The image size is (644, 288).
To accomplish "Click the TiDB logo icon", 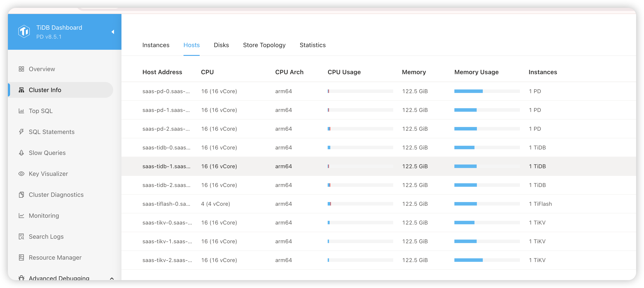I will [x=24, y=31].
